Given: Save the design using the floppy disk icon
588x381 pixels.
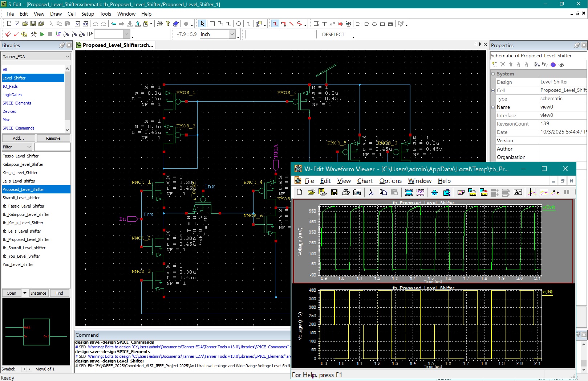Looking at the screenshot, I should click(33, 24).
